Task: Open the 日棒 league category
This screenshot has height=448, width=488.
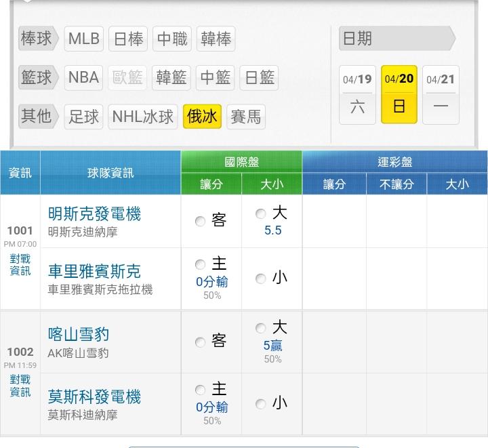Action: coord(128,39)
